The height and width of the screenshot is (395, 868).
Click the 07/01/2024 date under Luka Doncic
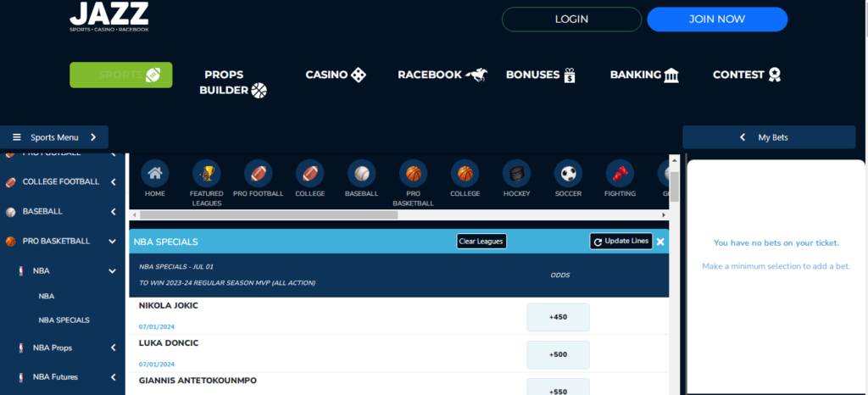click(x=157, y=364)
